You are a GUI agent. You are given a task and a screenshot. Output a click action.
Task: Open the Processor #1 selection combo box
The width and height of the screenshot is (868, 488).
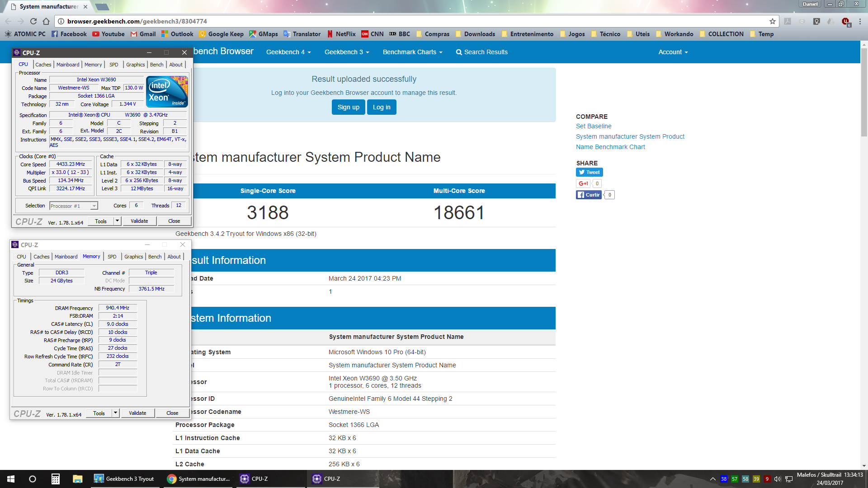click(73, 206)
